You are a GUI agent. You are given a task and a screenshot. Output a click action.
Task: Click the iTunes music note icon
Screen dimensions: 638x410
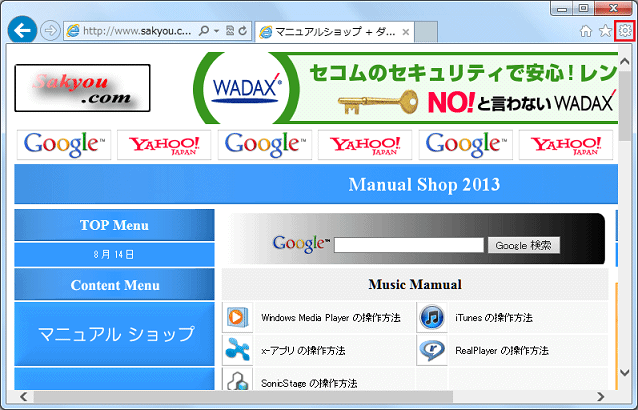432,317
